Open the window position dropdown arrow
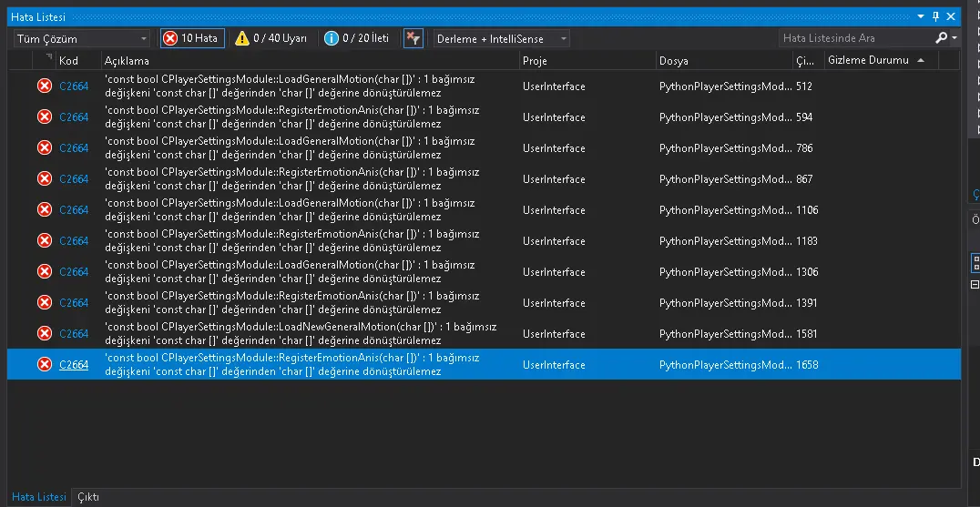This screenshot has width=980, height=507. click(920, 17)
